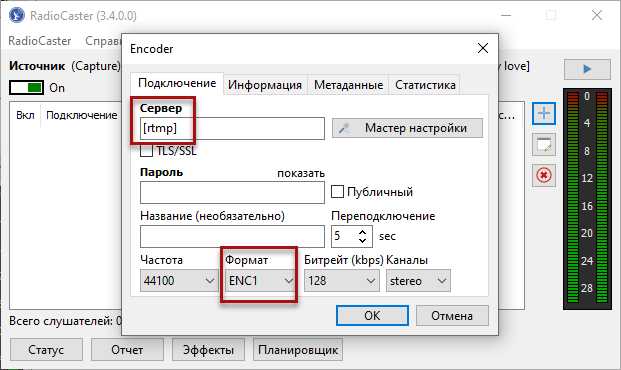Click the Пароль input field
This screenshot has width=621, height=370.
pos(232,193)
